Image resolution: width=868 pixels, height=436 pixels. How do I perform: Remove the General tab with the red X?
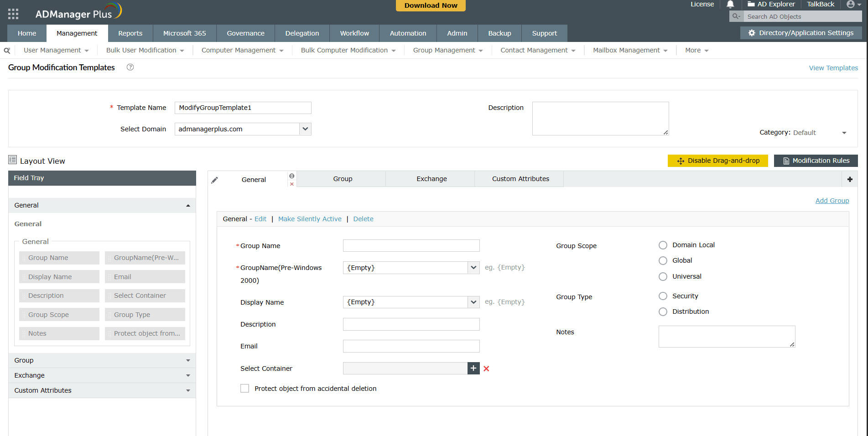tap(291, 185)
